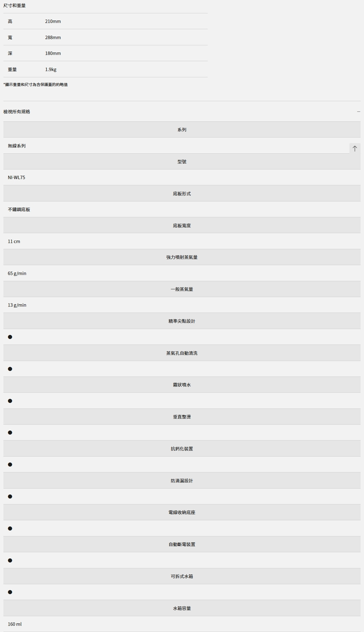The width and height of the screenshot is (364, 632).
Task: Click the 尺寸和重量 heading
Action: [15, 6]
